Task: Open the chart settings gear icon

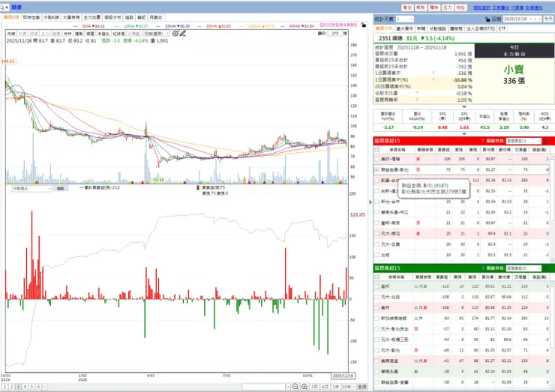Action: [175, 33]
